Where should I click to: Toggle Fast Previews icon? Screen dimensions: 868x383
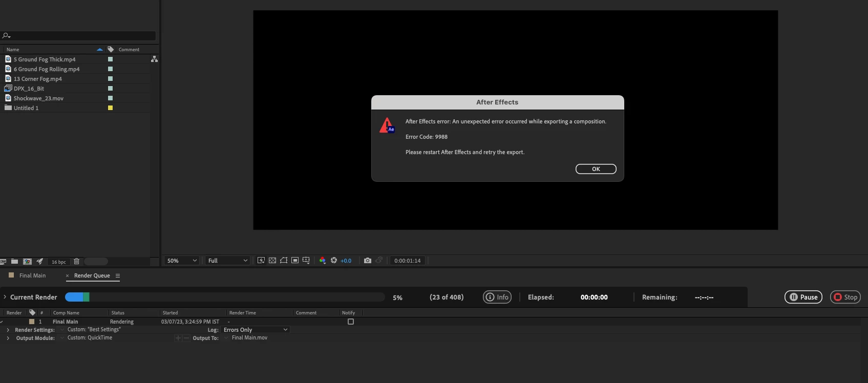(x=261, y=260)
